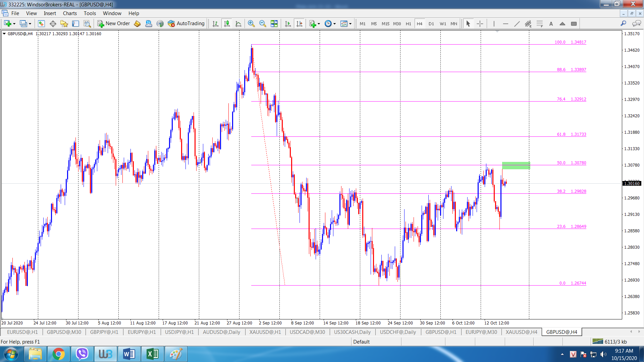The height and width of the screenshot is (362, 644).
Task: Open the File menu
Action: tap(15, 13)
